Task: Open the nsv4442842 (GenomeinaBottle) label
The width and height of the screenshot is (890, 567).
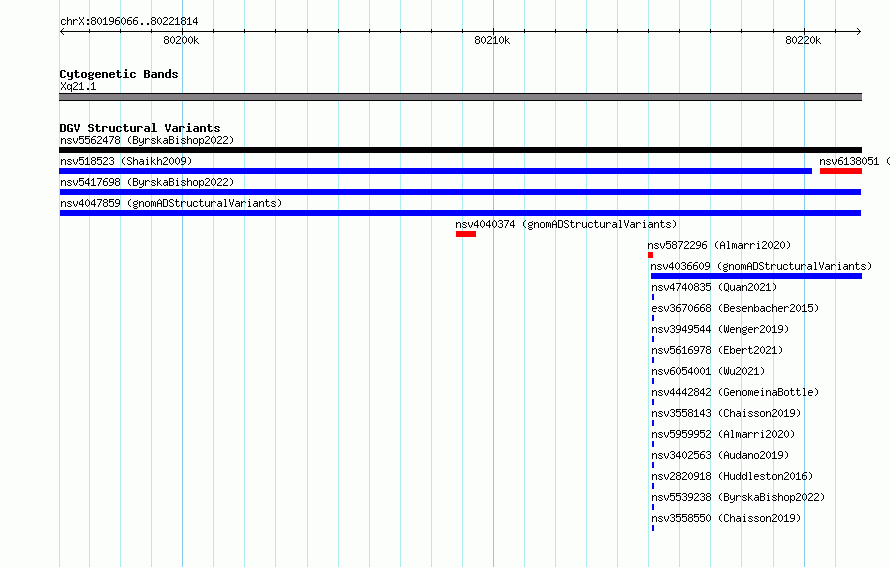Action: pyautogui.click(x=735, y=392)
